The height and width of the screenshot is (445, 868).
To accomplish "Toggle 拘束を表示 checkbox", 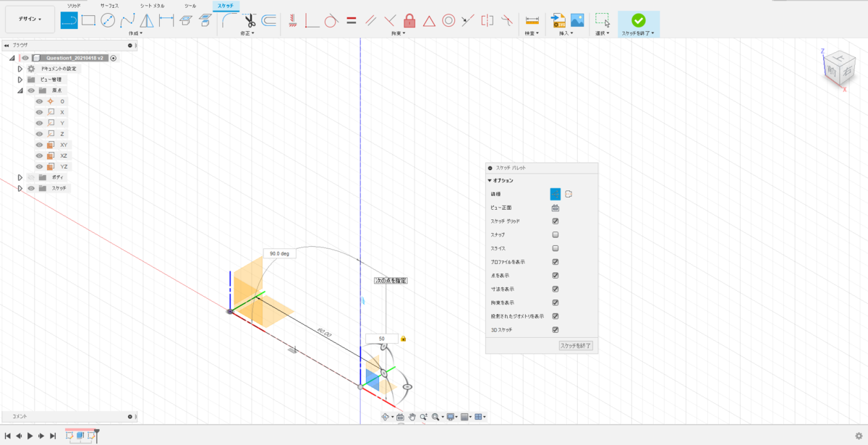I will (x=556, y=302).
